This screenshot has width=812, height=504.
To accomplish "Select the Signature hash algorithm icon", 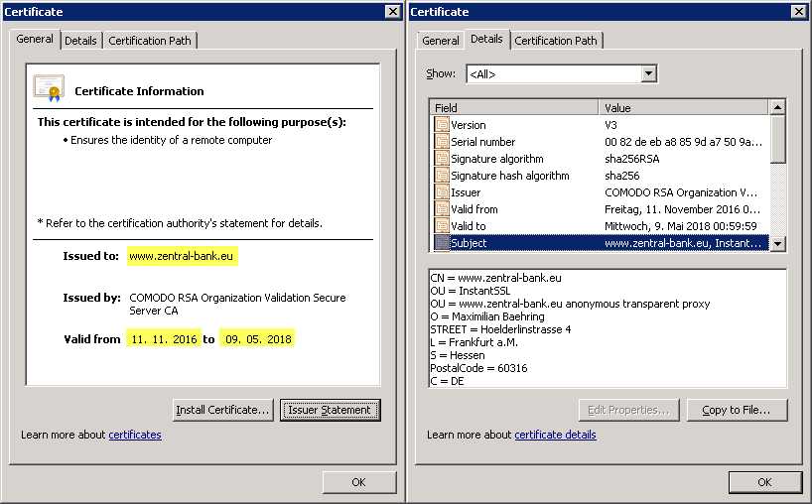I will (442, 176).
